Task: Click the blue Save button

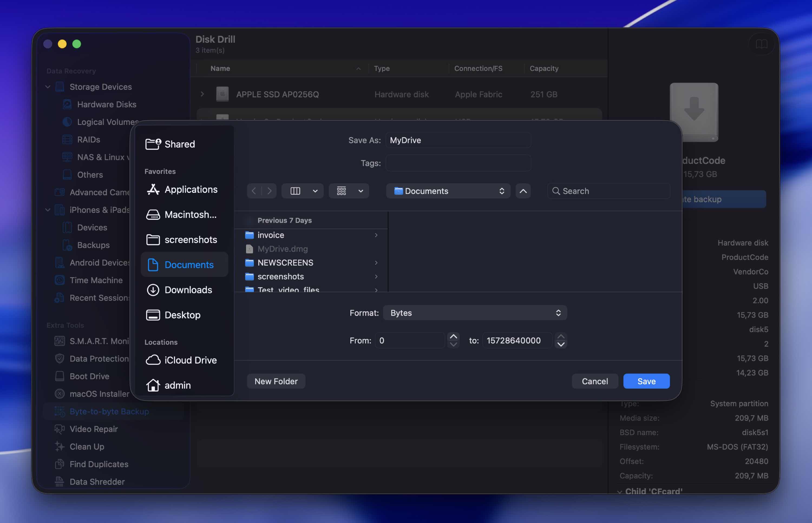Action: (x=646, y=381)
